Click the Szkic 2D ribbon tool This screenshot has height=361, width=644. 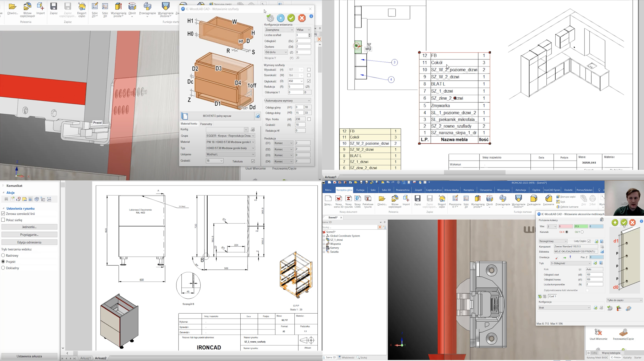(x=95, y=10)
